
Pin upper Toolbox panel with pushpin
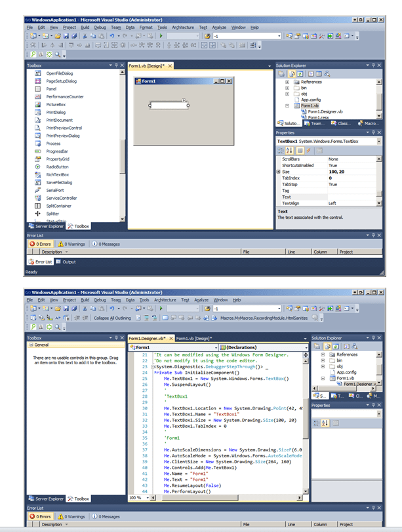point(117,65)
